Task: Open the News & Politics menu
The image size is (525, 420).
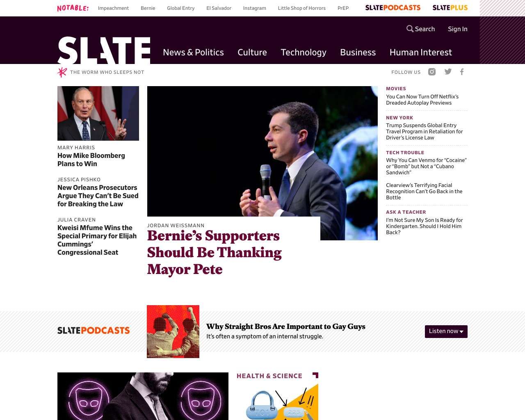Action: [x=193, y=52]
